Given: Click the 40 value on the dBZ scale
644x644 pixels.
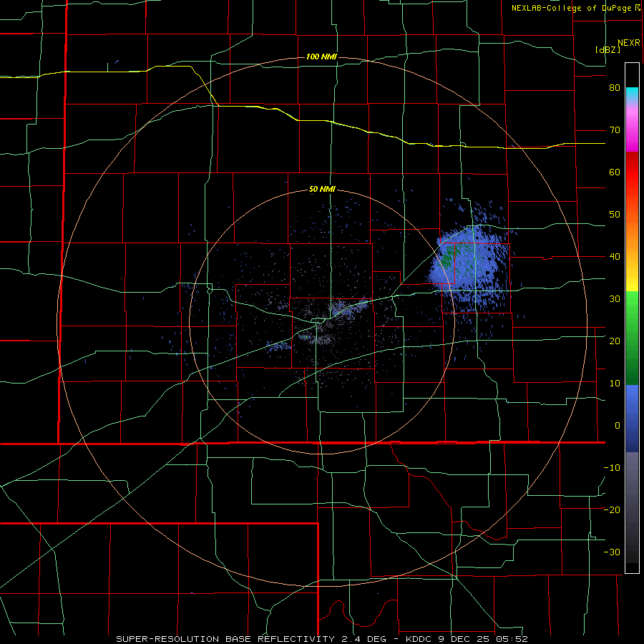Looking at the screenshot, I should click(615, 257).
